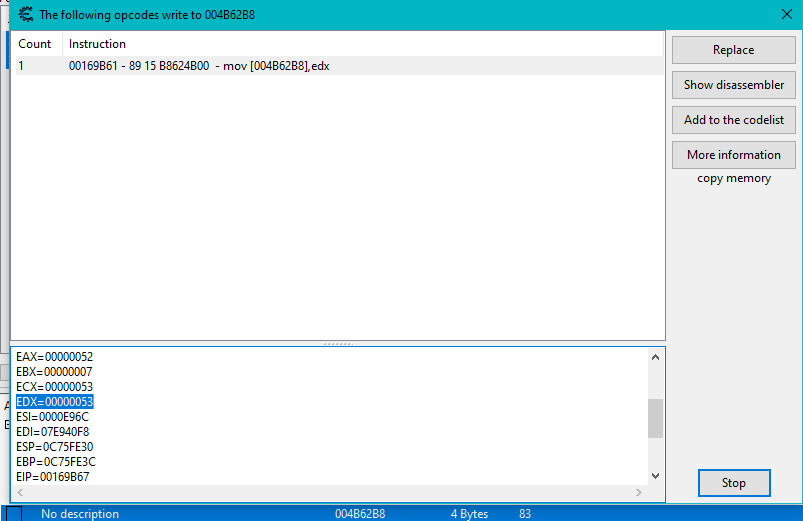
Task: Click the value 83 in address list
Action: point(525,514)
